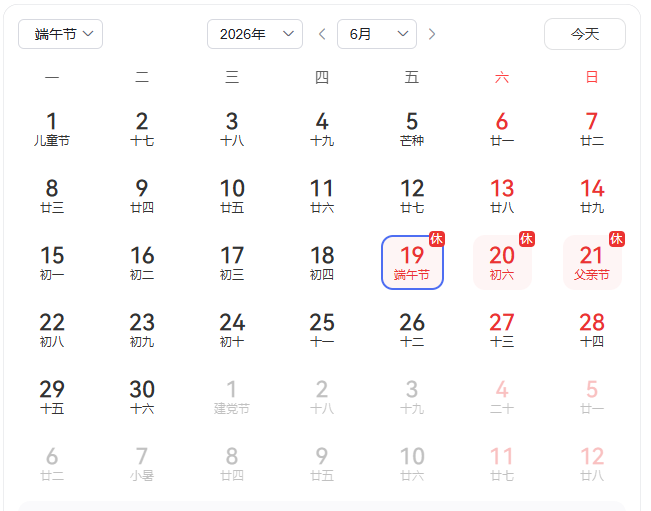Screen dimensions: 651x511
Task: Choose June 10 廿五 date
Action: tap(232, 195)
